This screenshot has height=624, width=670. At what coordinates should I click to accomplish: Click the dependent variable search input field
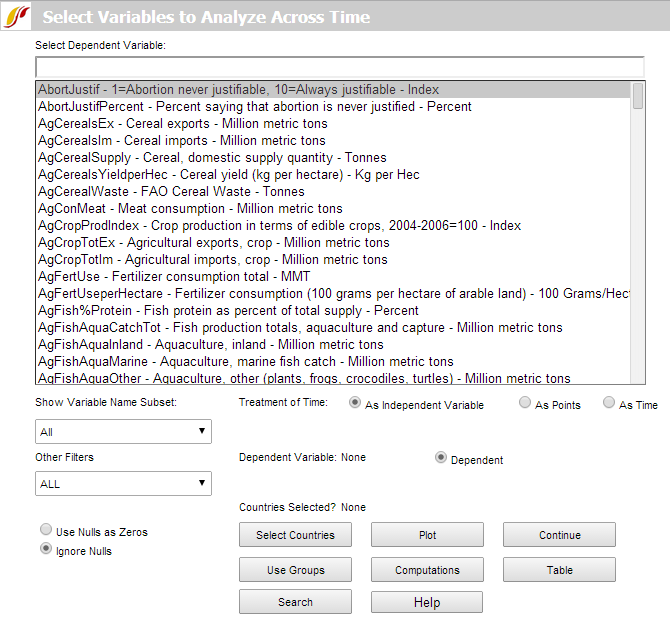(339, 67)
